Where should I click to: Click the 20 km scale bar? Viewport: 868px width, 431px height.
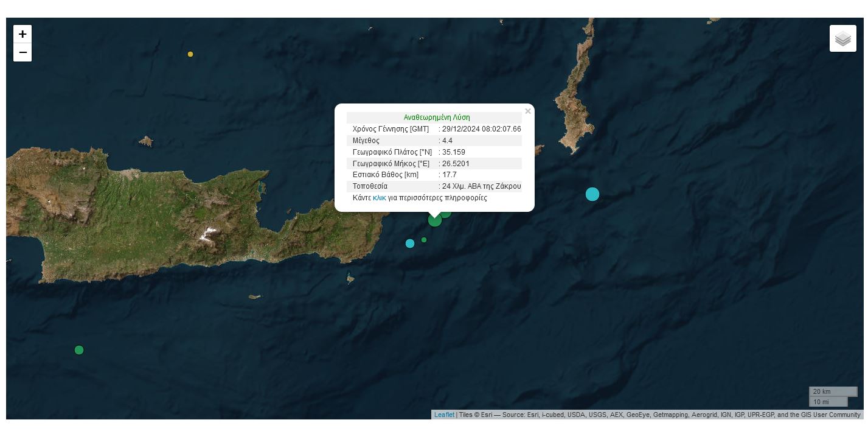point(833,391)
